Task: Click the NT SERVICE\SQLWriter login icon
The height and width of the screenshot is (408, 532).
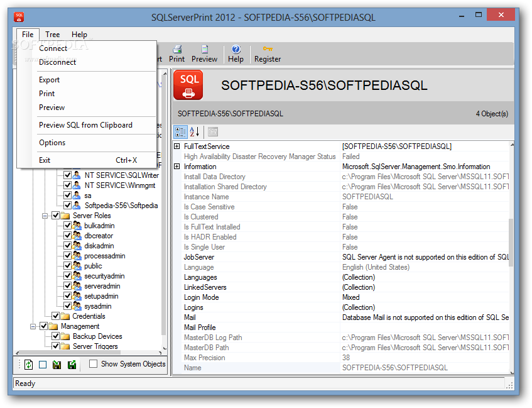Action: [x=77, y=175]
